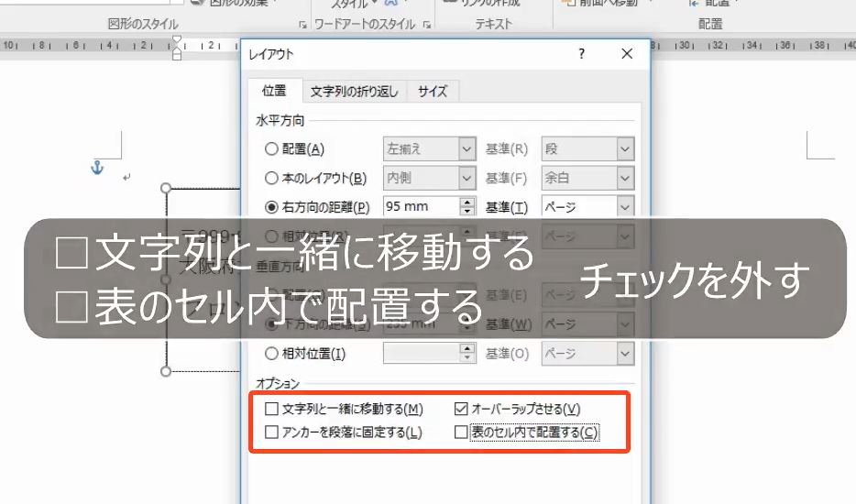This screenshot has height=504, width=856.
Task: Select the 本のレイアウト(B) radio button
Action: coord(271,178)
